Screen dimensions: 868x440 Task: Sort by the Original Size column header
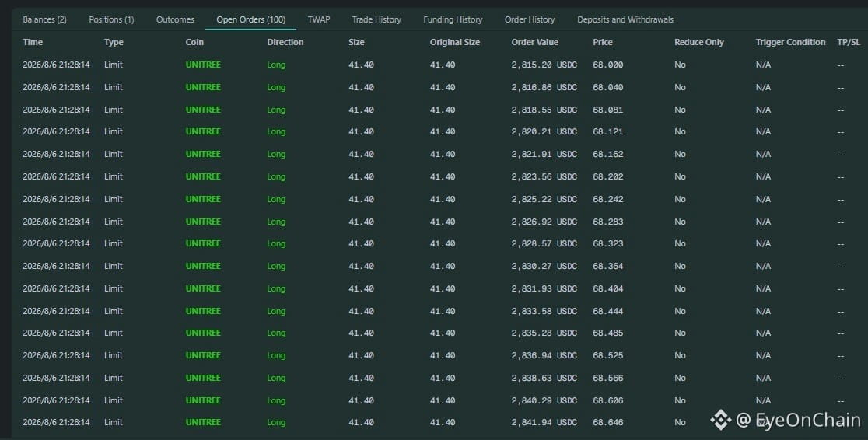tap(455, 42)
